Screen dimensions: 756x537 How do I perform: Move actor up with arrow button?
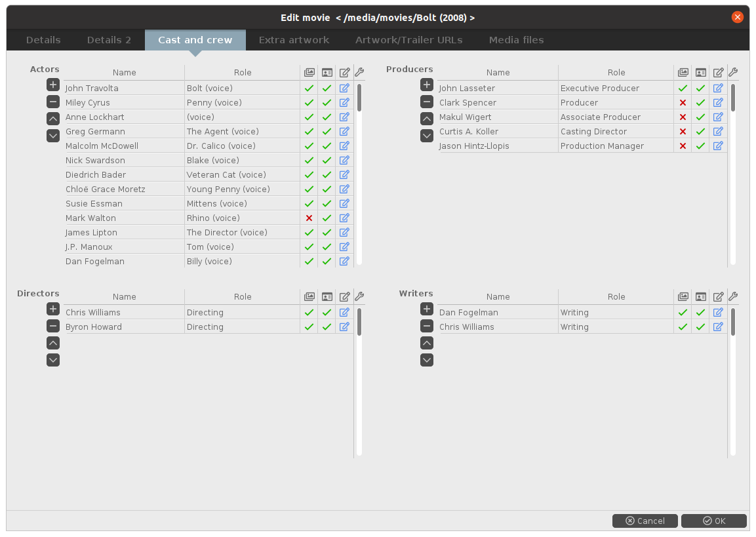click(53, 119)
